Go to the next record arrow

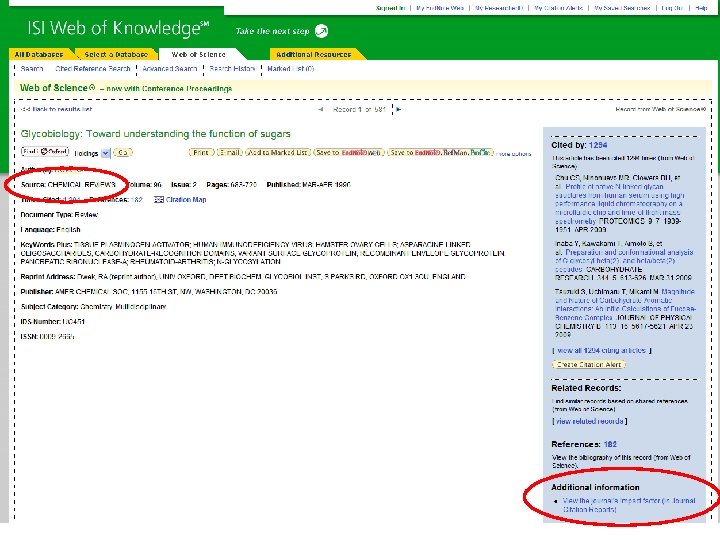(x=399, y=109)
